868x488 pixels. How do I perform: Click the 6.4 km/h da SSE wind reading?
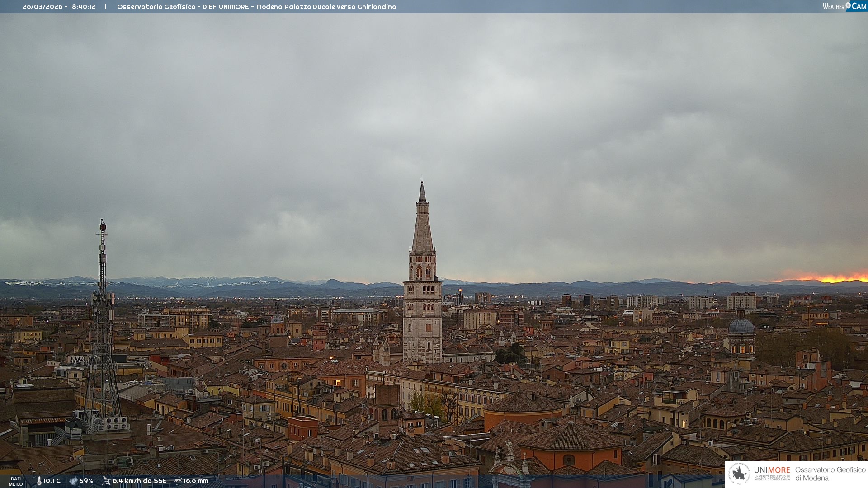(x=139, y=481)
